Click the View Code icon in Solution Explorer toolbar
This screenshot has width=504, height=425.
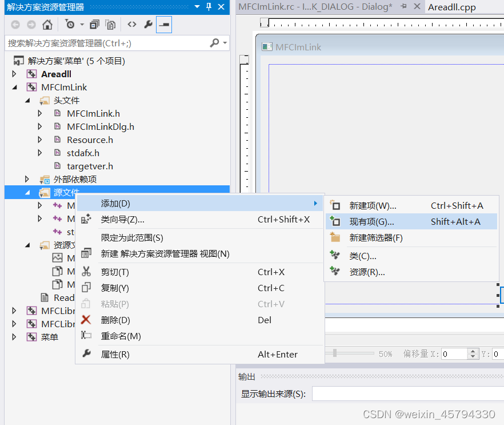pyautogui.click(x=131, y=25)
